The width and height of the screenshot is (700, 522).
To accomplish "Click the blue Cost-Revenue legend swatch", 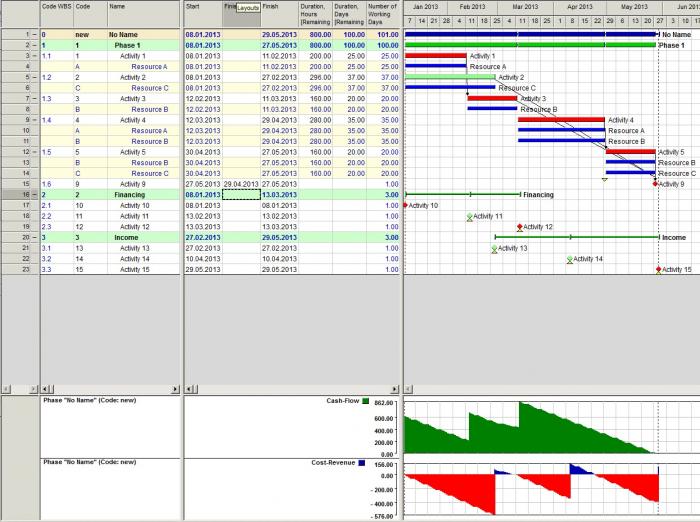I will click(362, 463).
